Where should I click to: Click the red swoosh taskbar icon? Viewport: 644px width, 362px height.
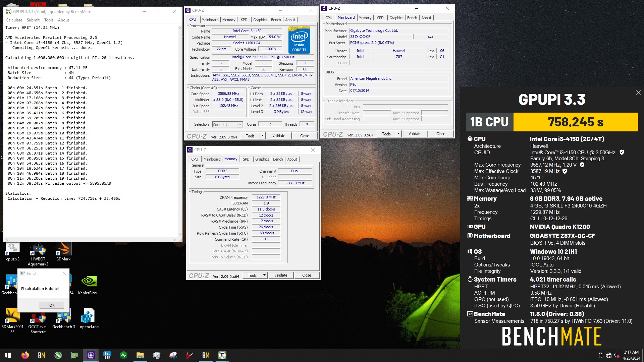pos(190,355)
